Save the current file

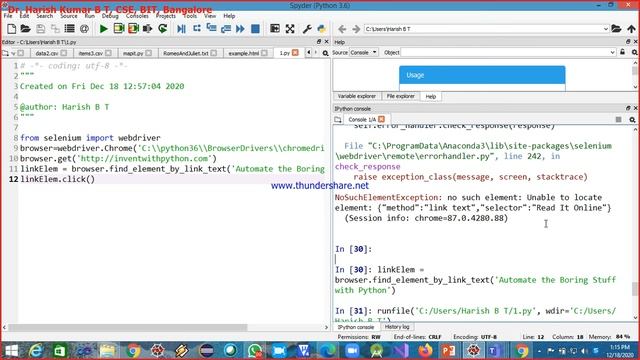click(x=40, y=29)
